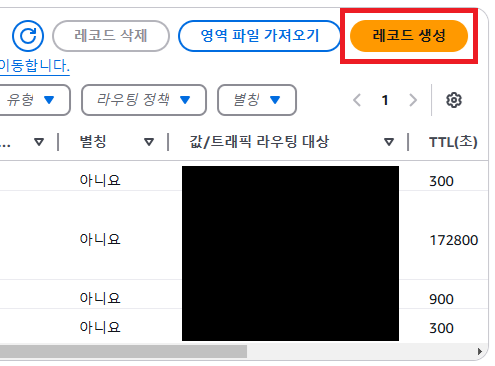Sort by the 별칭 column arrow

click(x=149, y=142)
